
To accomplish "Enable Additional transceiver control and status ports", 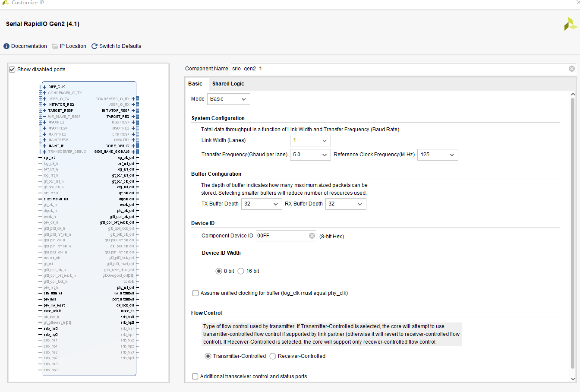I will click(195, 376).
